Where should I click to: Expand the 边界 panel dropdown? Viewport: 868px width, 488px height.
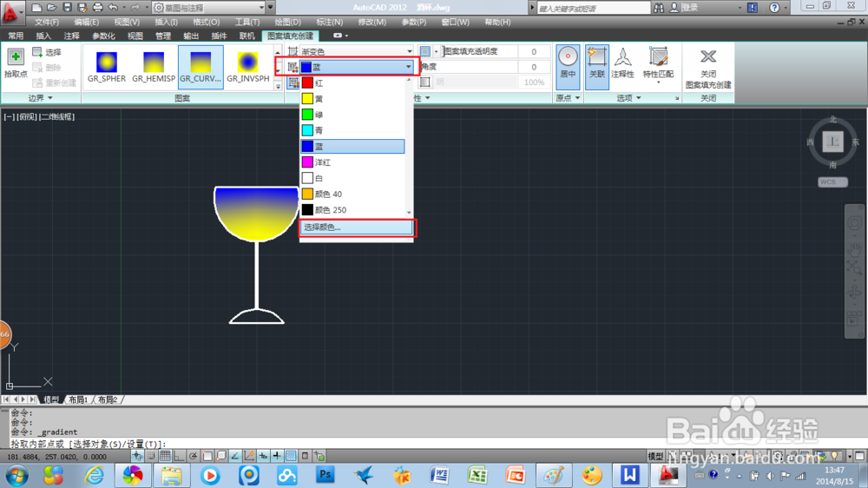(41, 98)
